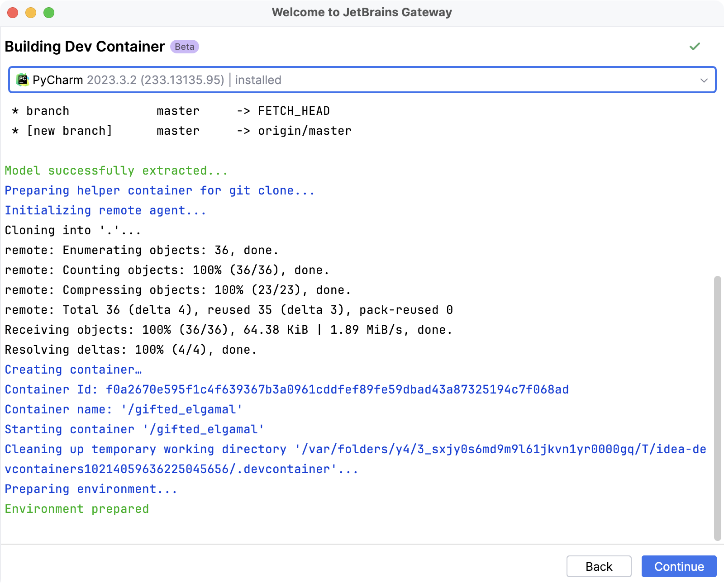
Task: Click the Back button
Action: (599, 566)
